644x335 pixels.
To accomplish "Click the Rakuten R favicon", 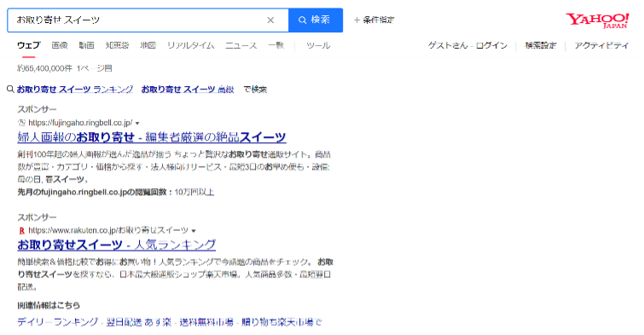I will point(21,230).
